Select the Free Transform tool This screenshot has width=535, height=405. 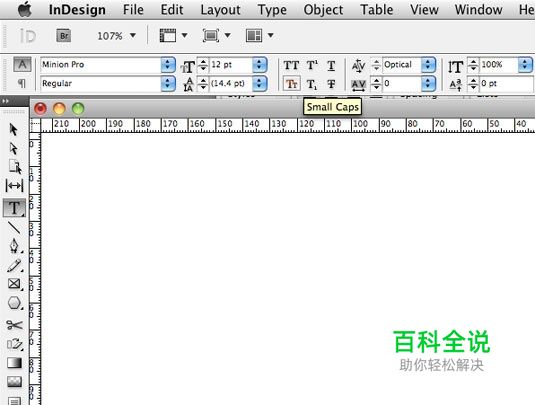[14, 344]
